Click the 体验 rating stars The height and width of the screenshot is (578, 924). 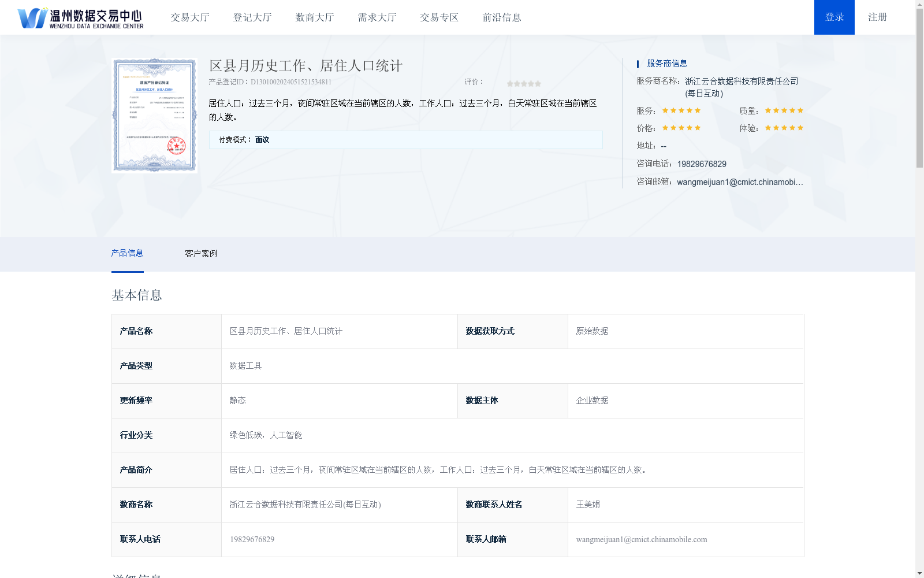[x=784, y=128]
